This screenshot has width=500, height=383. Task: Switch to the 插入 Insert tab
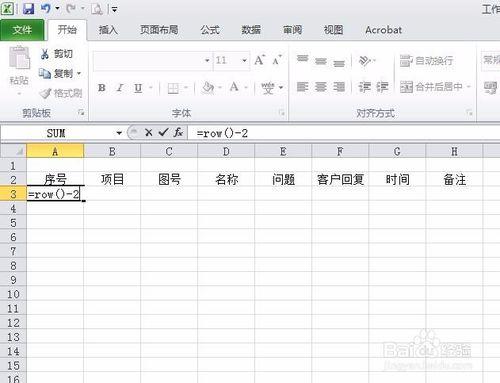click(108, 30)
